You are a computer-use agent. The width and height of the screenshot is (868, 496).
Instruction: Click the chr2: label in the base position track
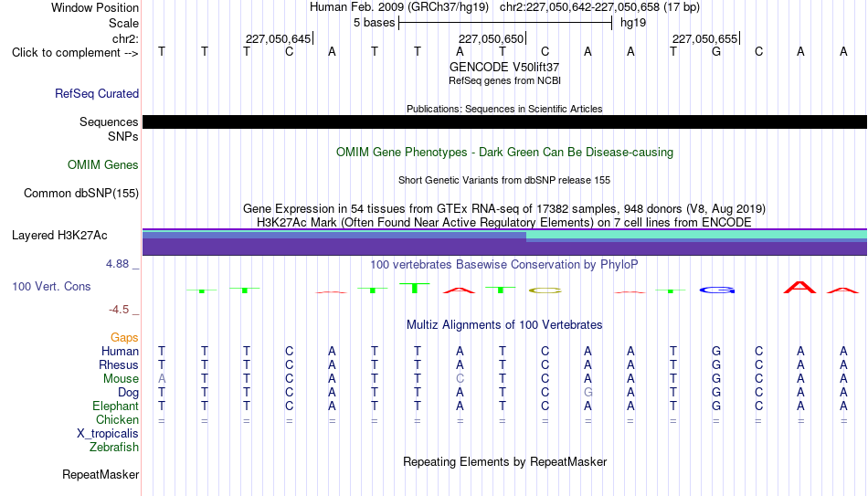pos(125,38)
